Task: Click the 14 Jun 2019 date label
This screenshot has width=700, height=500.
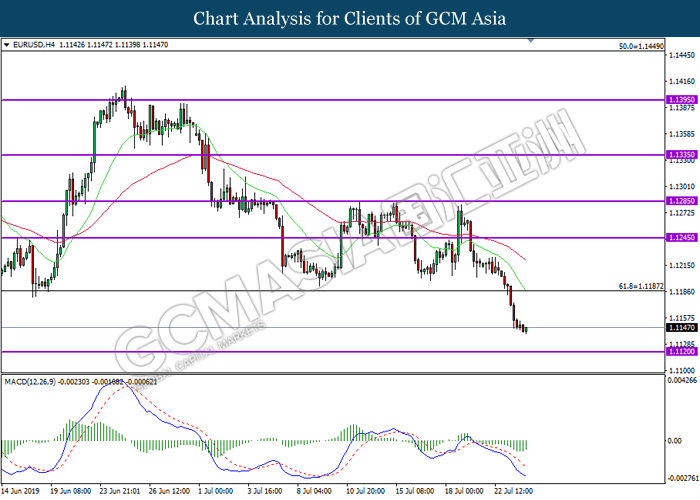Action: click(20, 491)
